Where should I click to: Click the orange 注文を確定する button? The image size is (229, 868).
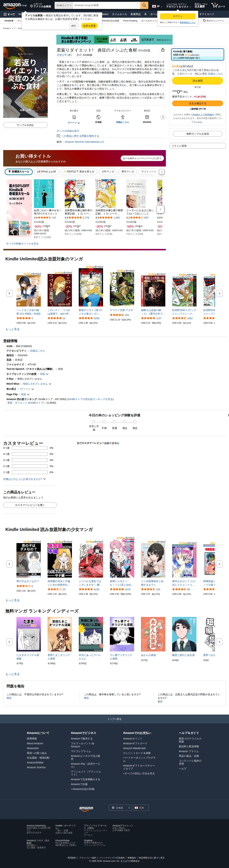pyautogui.click(x=198, y=103)
